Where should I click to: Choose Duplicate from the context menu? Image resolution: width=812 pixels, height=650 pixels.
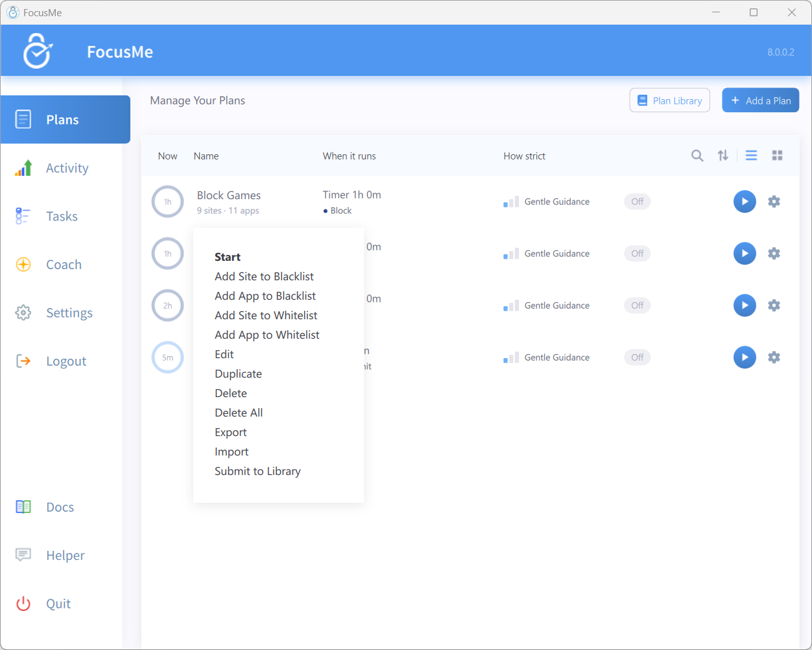(238, 374)
